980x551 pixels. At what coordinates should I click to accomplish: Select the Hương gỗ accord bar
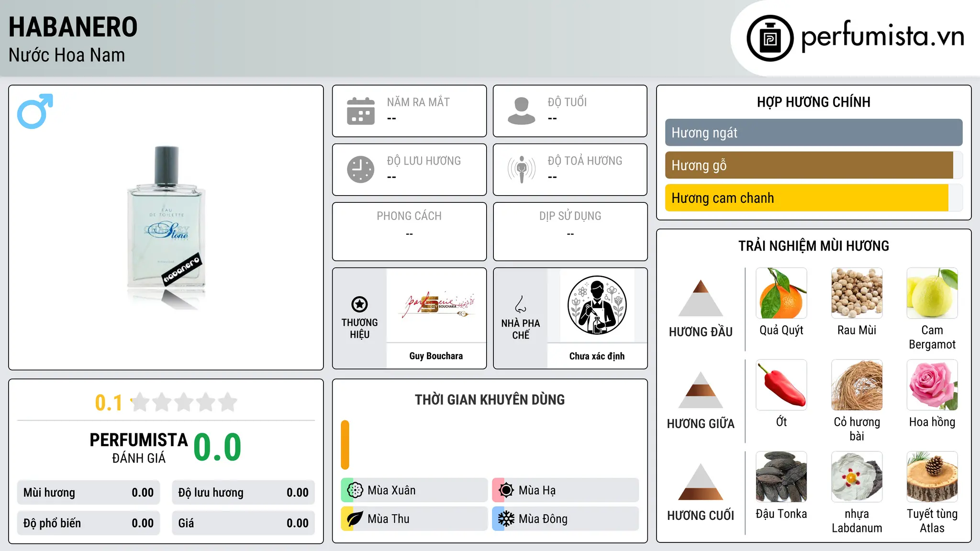(813, 165)
